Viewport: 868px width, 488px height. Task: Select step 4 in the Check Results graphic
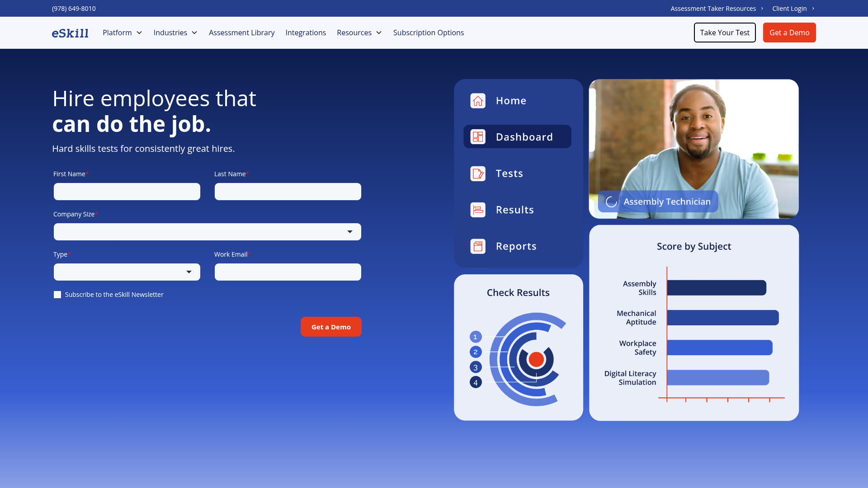pyautogui.click(x=476, y=382)
